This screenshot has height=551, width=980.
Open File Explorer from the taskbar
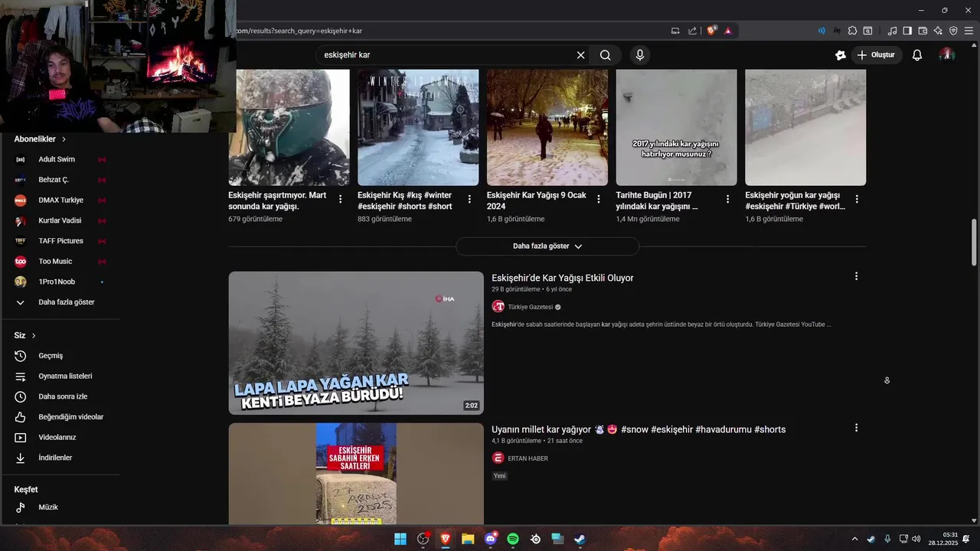[x=468, y=539]
